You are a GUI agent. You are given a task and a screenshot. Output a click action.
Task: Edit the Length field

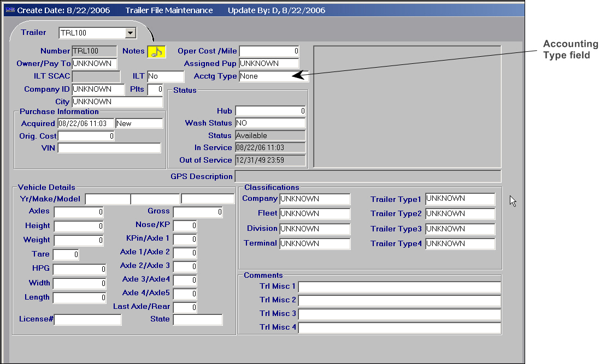[x=80, y=298]
